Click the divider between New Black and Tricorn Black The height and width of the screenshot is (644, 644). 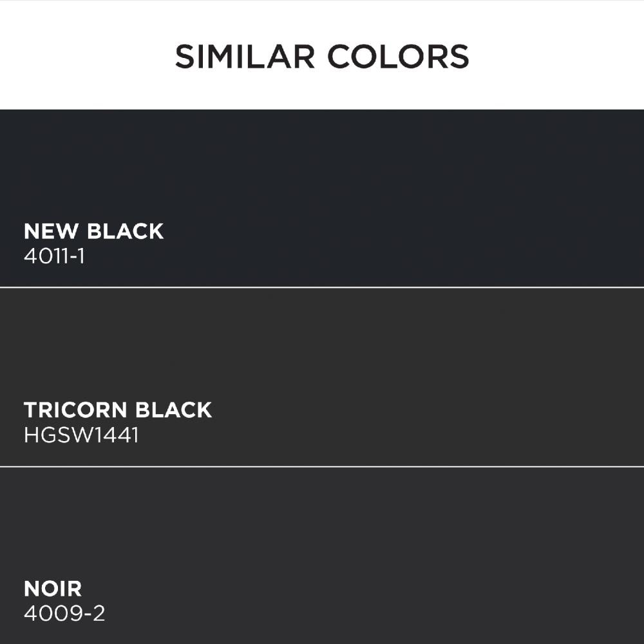(322, 287)
